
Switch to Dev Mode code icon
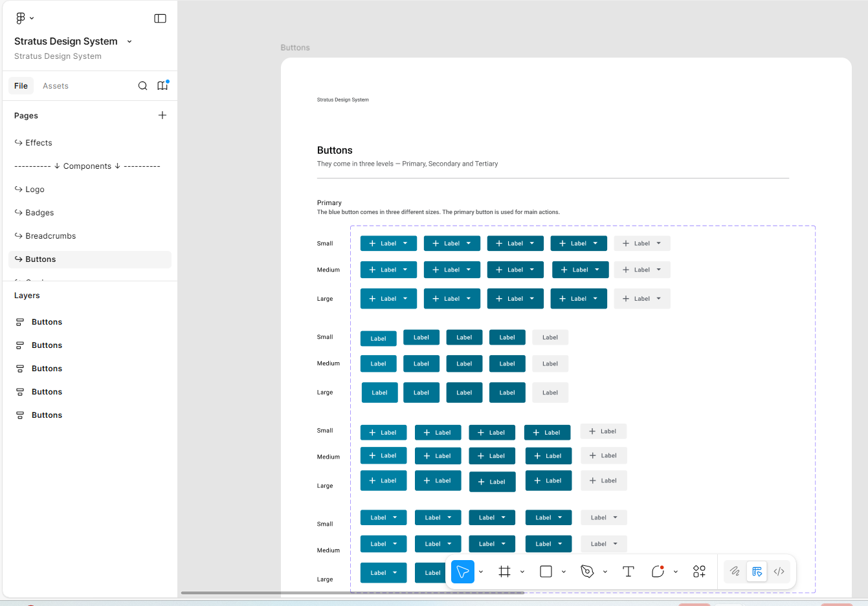pyautogui.click(x=779, y=572)
